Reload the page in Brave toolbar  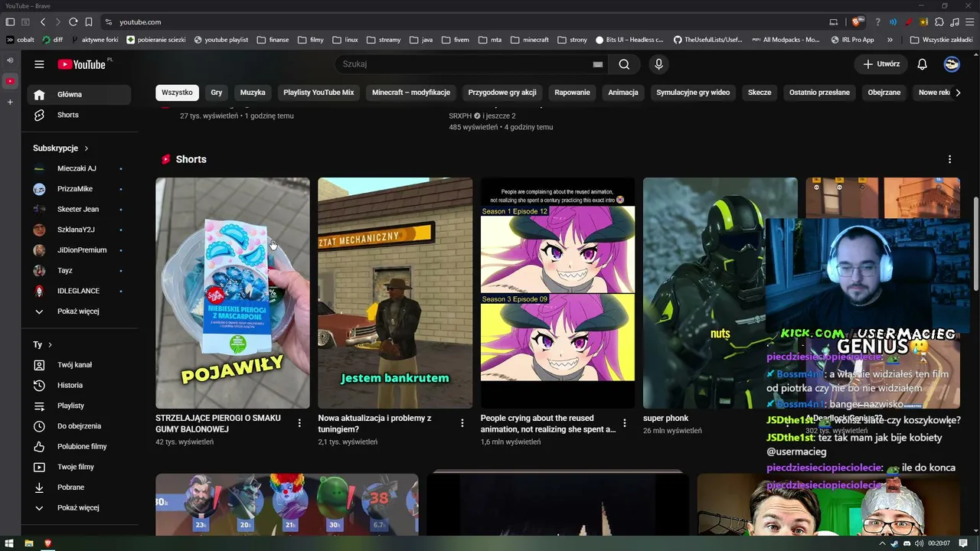point(73,22)
